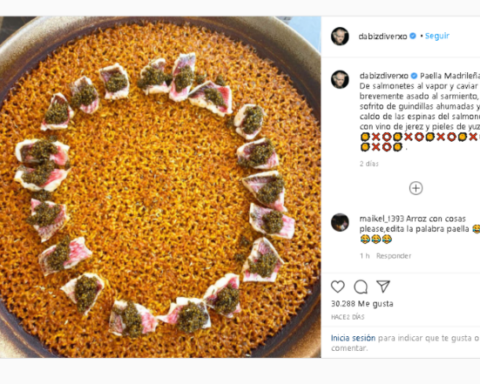Reply to maikel_1393 comment via Responder
The image size is (480, 384).
click(x=394, y=256)
